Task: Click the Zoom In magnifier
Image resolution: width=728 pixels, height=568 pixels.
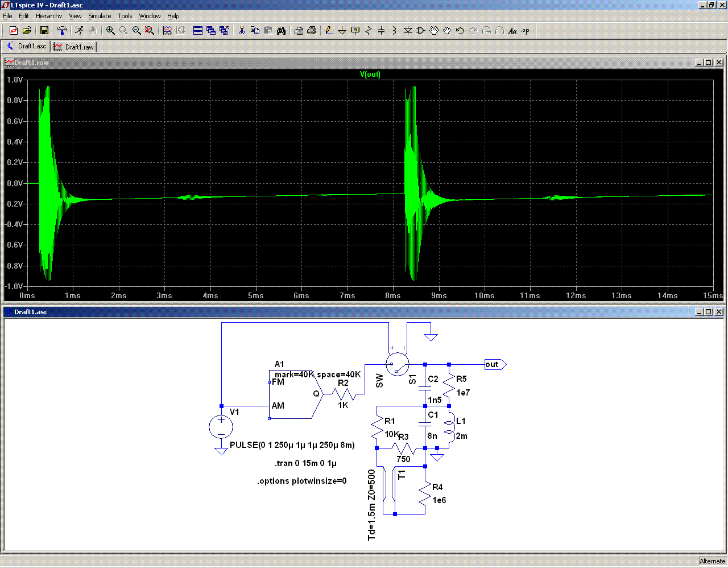Action: pyautogui.click(x=110, y=31)
